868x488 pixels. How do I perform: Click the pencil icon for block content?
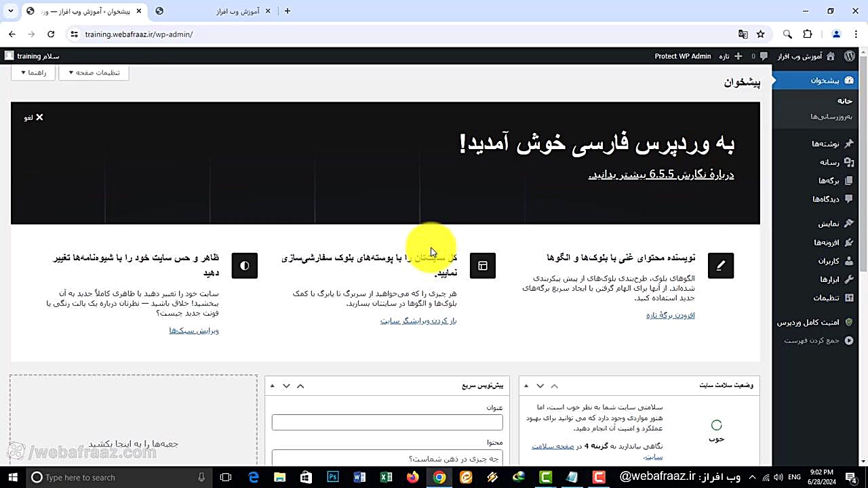(x=720, y=266)
